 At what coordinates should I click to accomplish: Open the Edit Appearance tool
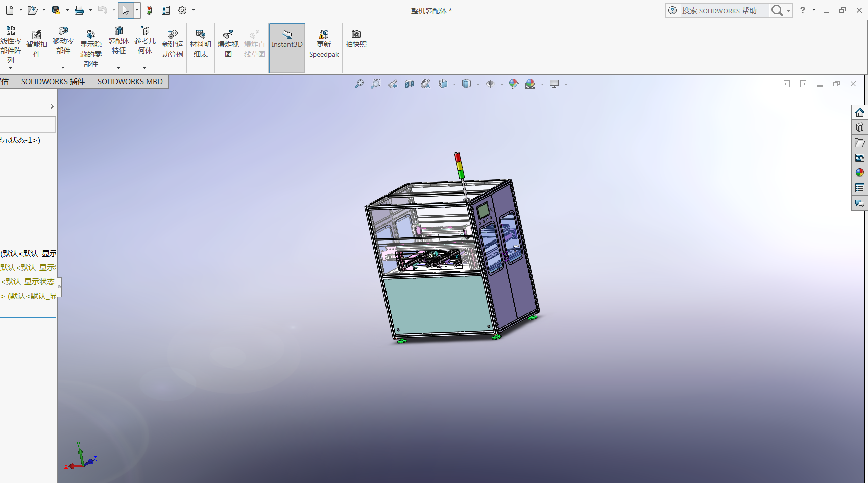(514, 84)
